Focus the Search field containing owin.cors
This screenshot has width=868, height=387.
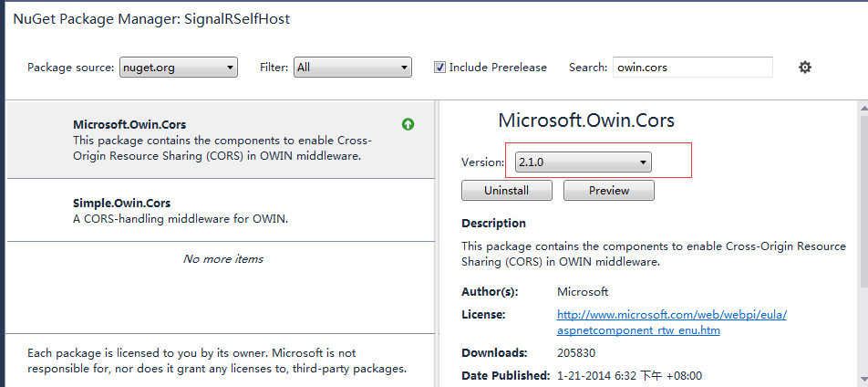(x=693, y=68)
